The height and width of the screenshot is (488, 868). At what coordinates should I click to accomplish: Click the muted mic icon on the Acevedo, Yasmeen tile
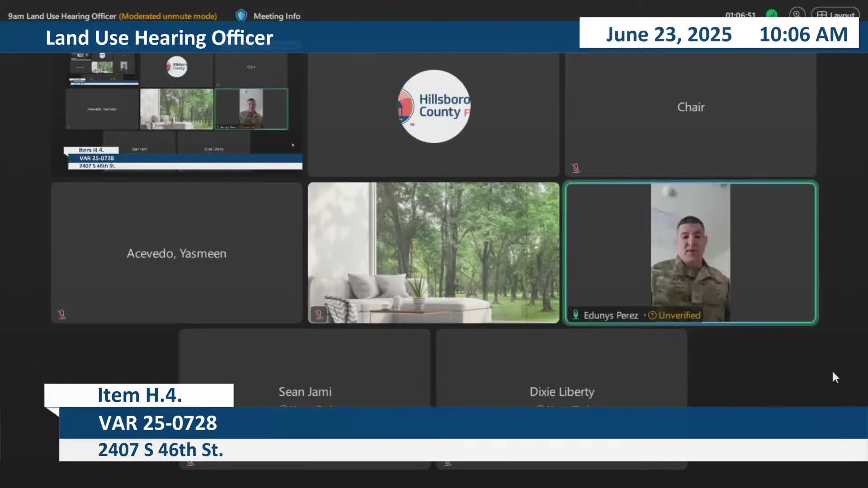(62, 314)
